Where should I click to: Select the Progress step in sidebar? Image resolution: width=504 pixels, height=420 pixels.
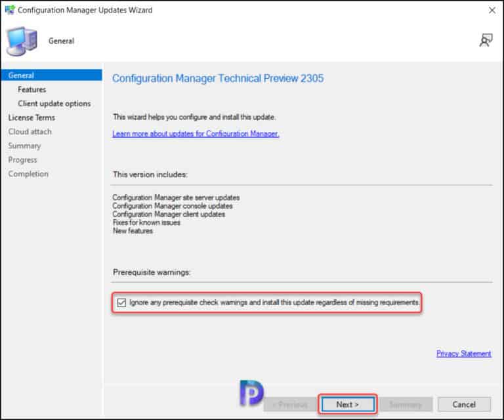pyautogui.click(x=22, y=159)
